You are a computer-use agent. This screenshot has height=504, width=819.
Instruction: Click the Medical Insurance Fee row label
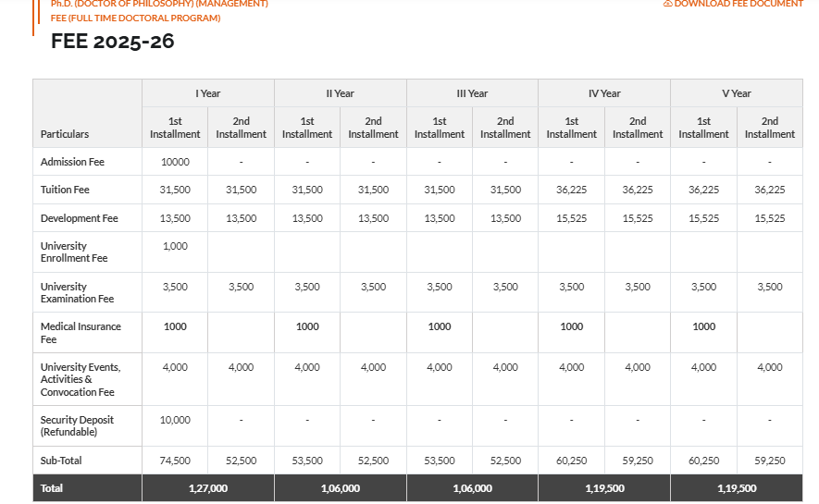(x=81, y=332)
